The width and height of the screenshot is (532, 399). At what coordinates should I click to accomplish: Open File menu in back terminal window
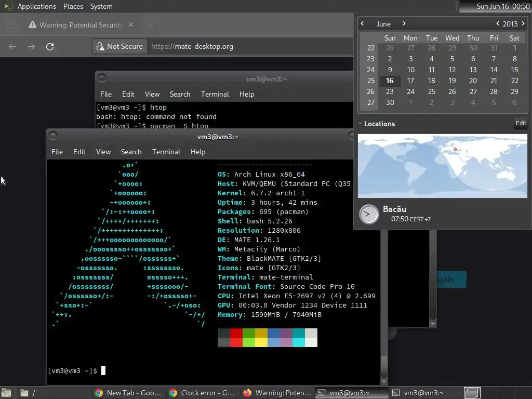pos(105,95)
